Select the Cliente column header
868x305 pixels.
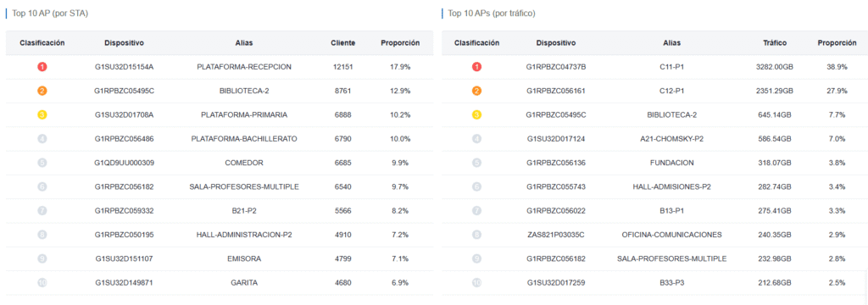pyautogui.click(x=343, y=42)
